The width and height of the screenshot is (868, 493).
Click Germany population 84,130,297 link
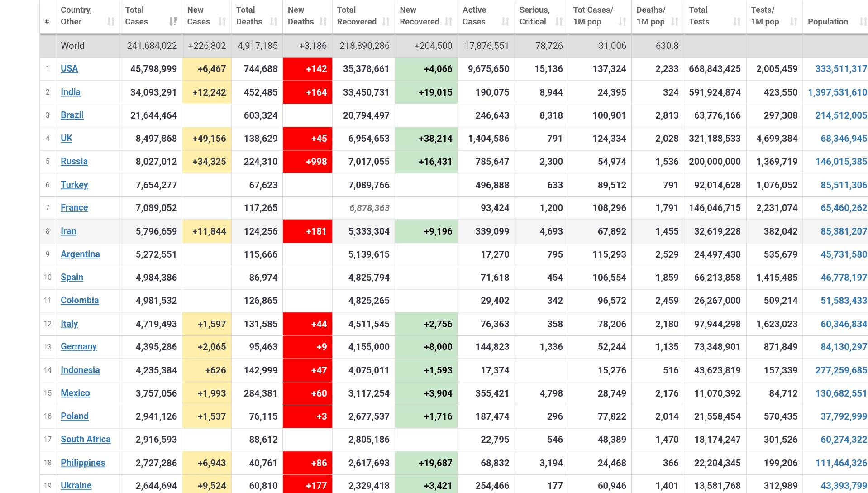844,347
